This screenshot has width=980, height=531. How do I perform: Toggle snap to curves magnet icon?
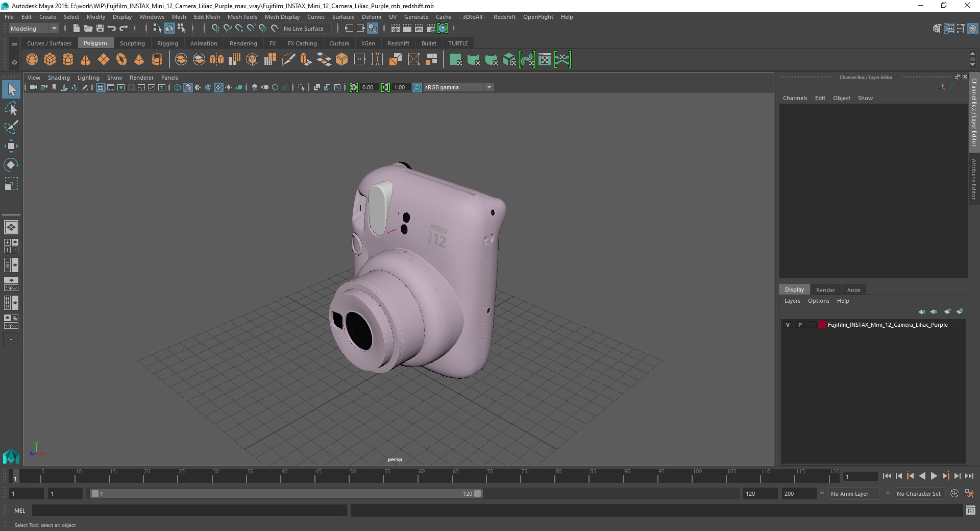tap(228, 29)
